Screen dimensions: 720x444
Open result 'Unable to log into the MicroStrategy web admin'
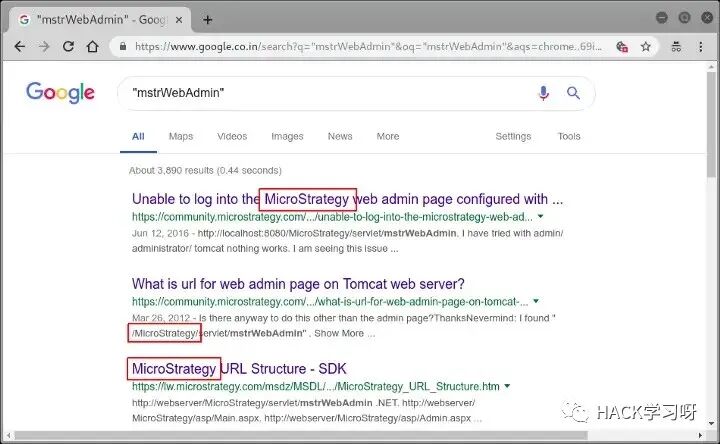(347, 199)
